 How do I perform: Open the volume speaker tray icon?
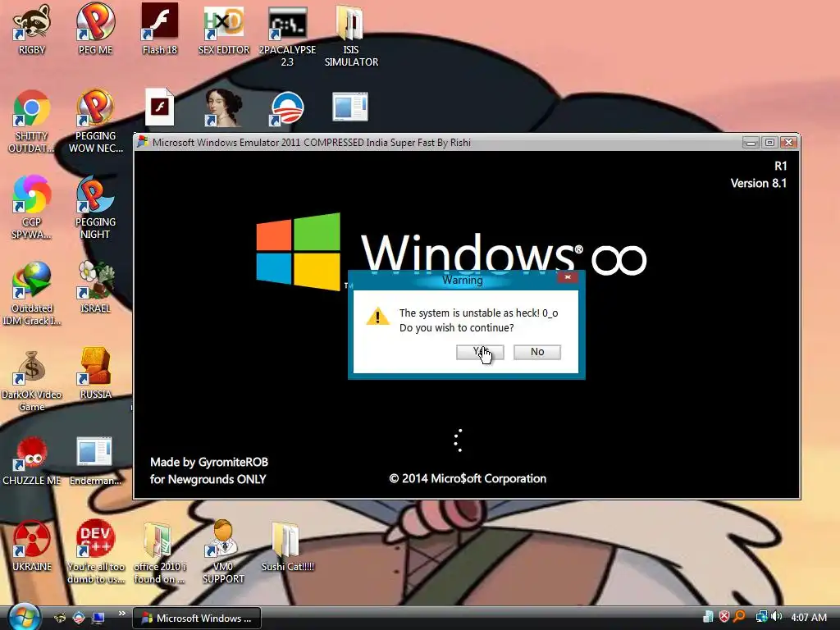coord(776,617)
